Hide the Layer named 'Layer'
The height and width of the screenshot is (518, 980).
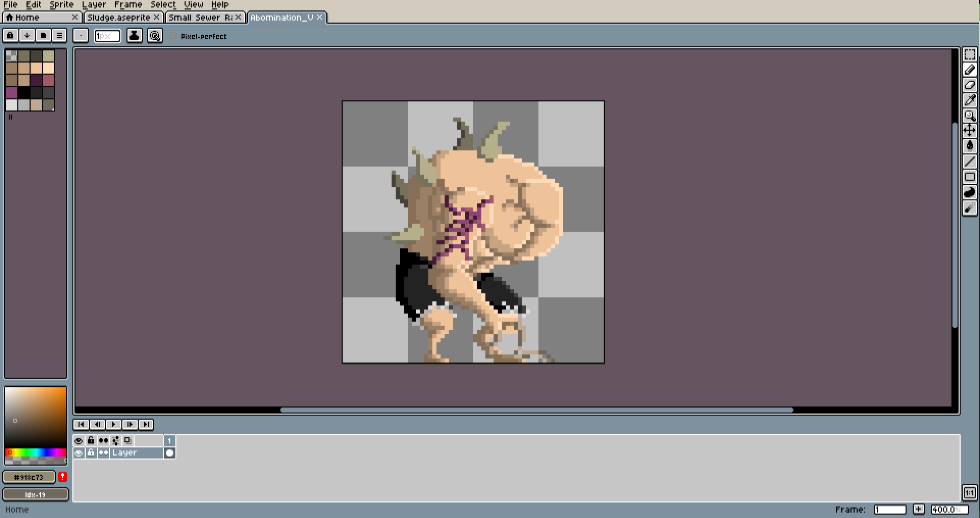79,453
